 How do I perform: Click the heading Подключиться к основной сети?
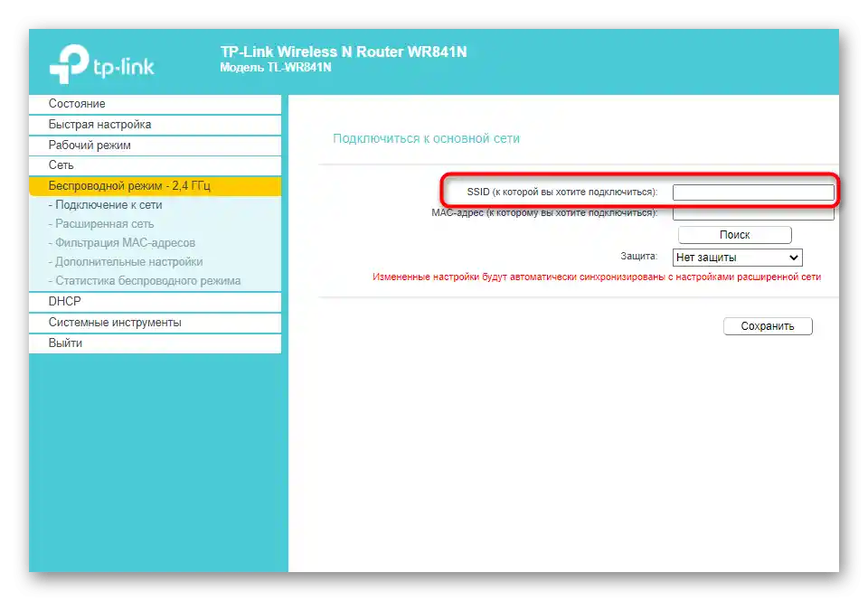(426, 139)
